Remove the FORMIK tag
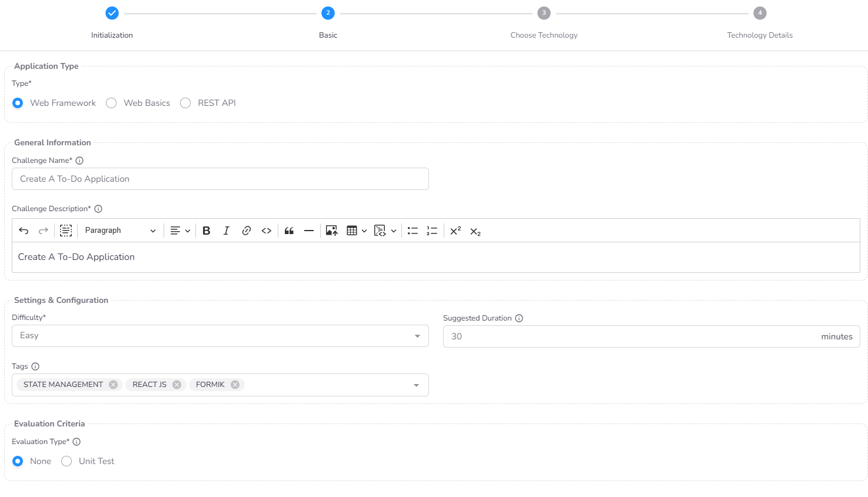868x497 pixels. pyautogui.click(x=234, y=384)
